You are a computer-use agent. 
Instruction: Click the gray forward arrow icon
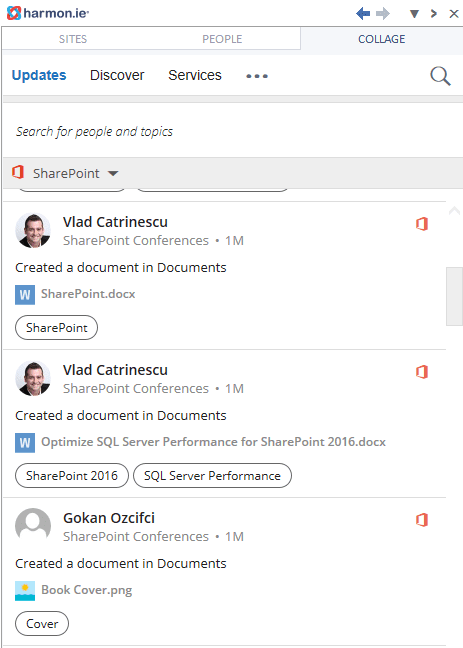click(x=383, y=14)
